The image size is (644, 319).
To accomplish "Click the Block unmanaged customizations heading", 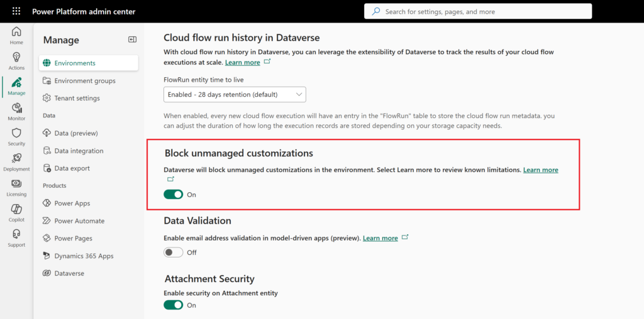I will pos(238,153).
